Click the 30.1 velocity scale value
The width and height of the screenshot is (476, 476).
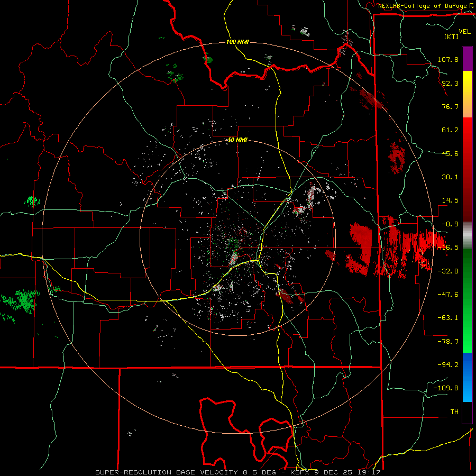[x=450, y=177]
